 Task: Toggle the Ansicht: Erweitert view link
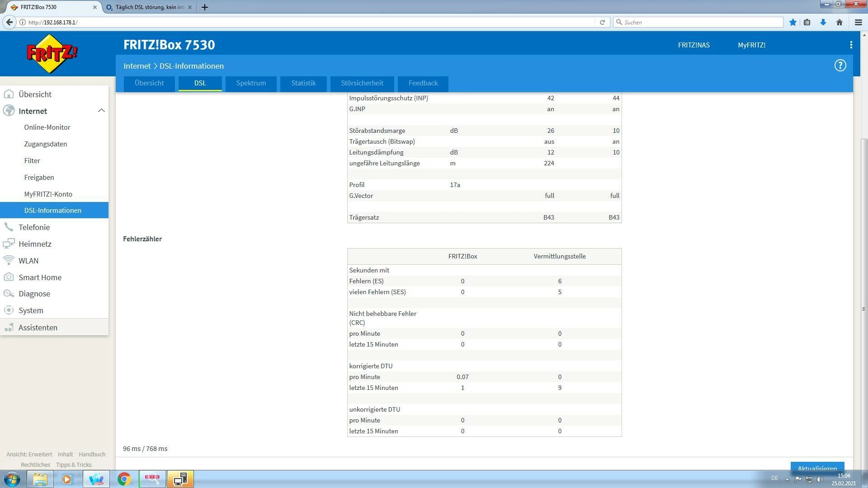pos(29,454)
